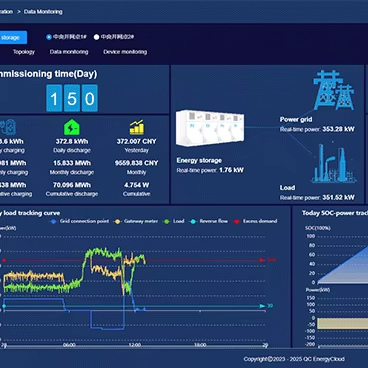Click the Cumulative discharge label
The height and width of the screenshot is (368, 368).
point(72,194)
